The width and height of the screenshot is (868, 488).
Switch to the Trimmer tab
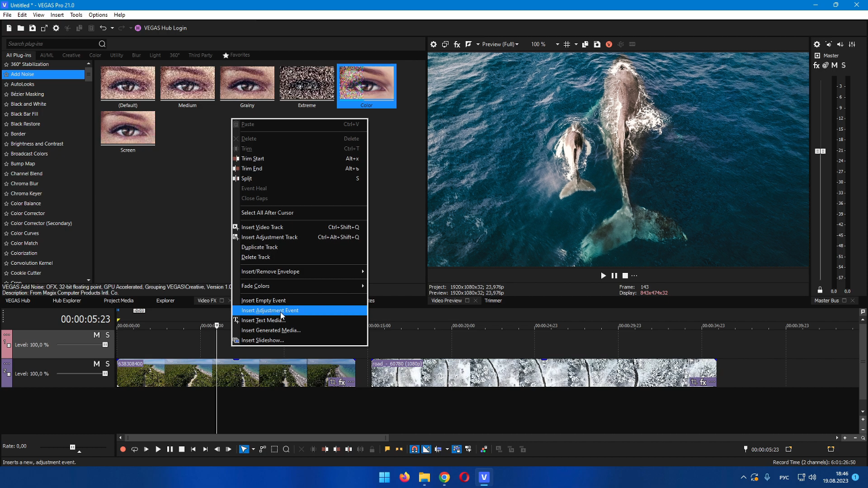pos(493,301)
